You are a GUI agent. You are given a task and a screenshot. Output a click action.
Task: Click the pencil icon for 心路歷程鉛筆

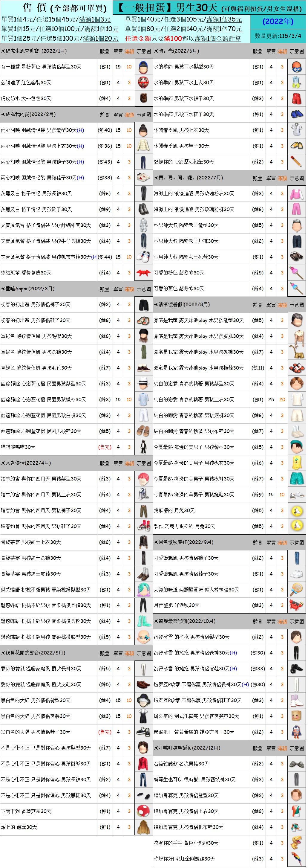[x=296, y=162]
